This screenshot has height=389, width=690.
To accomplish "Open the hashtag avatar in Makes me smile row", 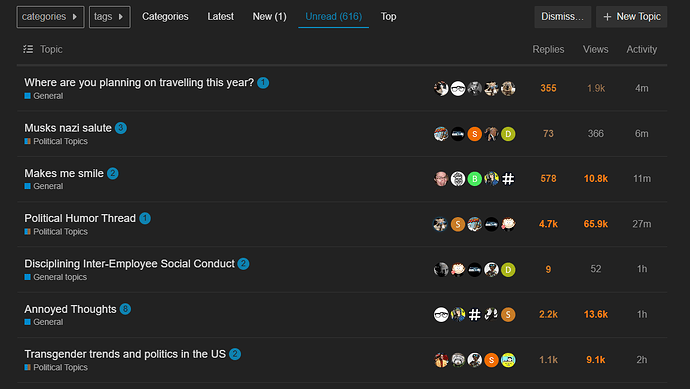I will [508, 179].
